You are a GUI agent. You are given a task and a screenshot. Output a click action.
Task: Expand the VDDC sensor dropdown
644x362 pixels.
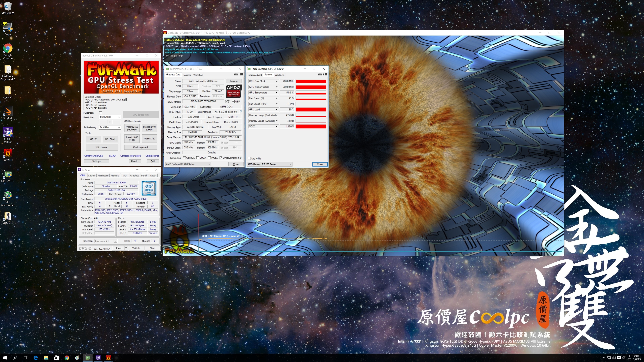coord(277,126)
